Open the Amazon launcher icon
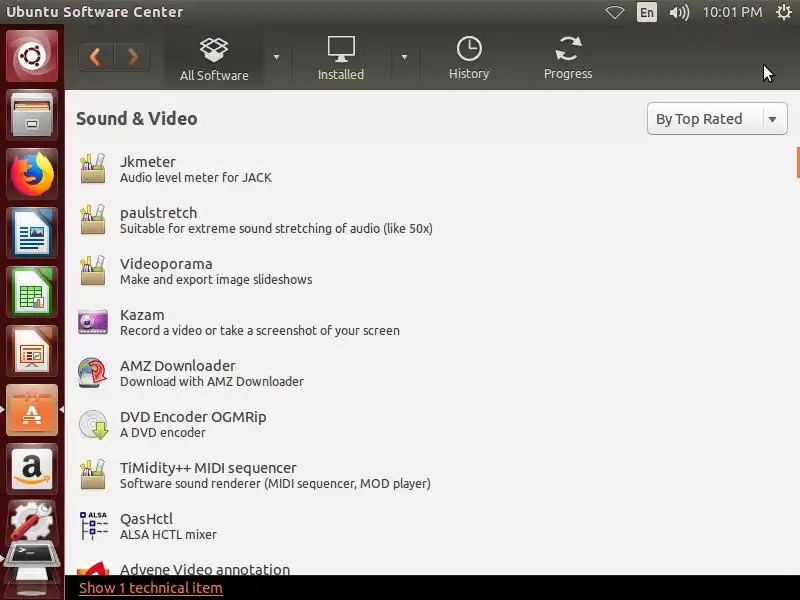Screen dimensions: 800x600 click(32, 469)
